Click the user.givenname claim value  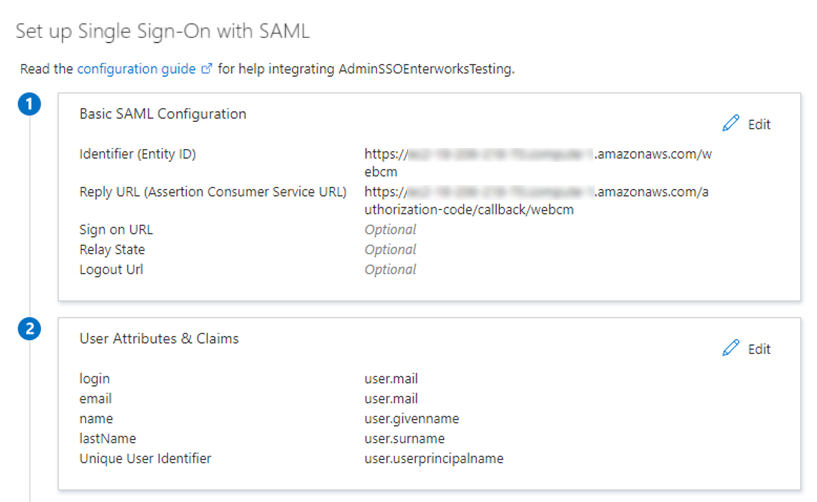click(x=411, y=419)
